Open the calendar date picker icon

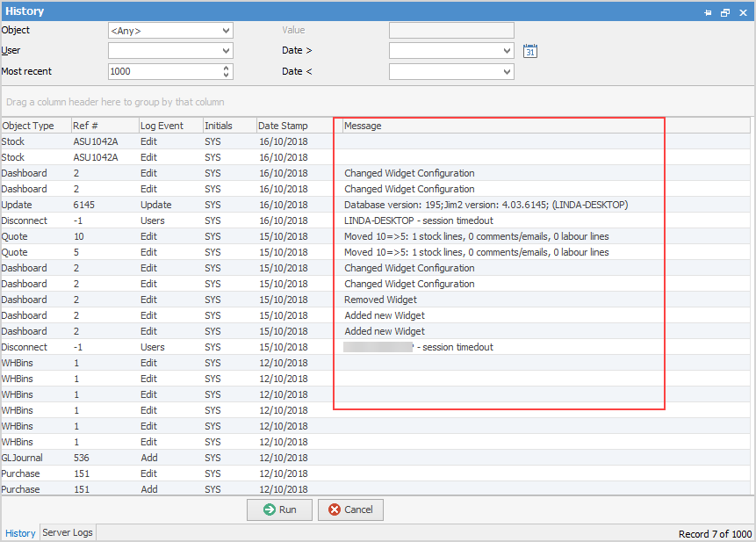click(x=529, y=51)
